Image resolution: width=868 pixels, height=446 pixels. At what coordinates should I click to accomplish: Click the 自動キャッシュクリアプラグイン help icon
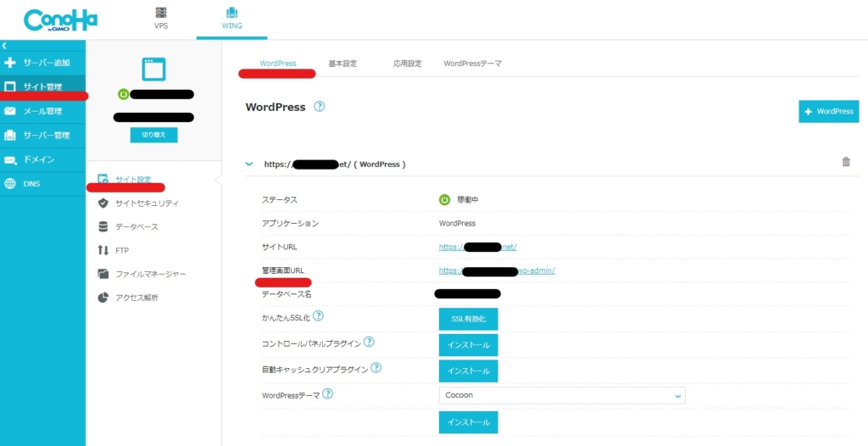pyautogui.click(x=376, y=368)
